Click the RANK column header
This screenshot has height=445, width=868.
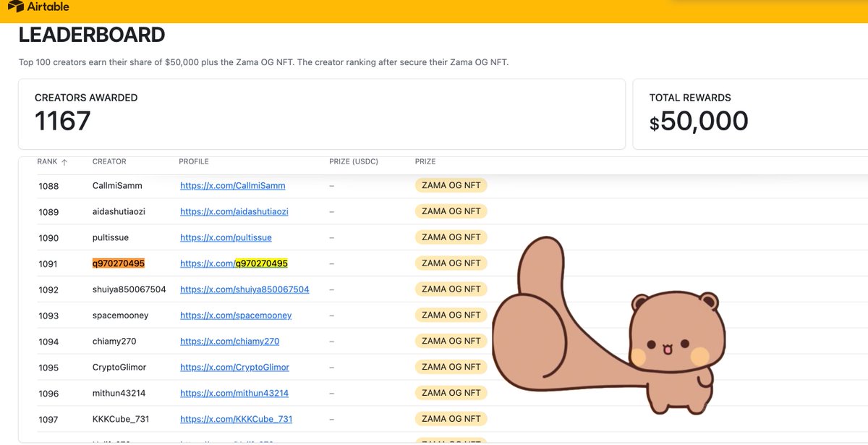(48, 162)
